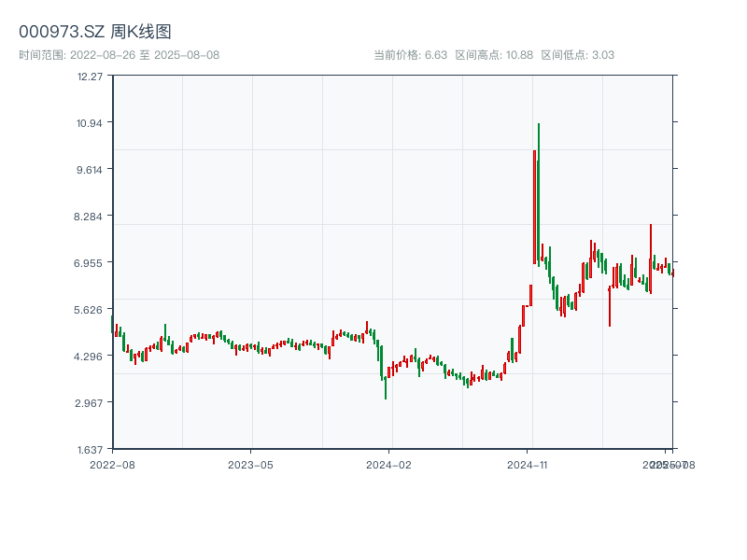Click the chart title 000973.SZ 周K线图
The image size is (747, 560).
point(95,32)
